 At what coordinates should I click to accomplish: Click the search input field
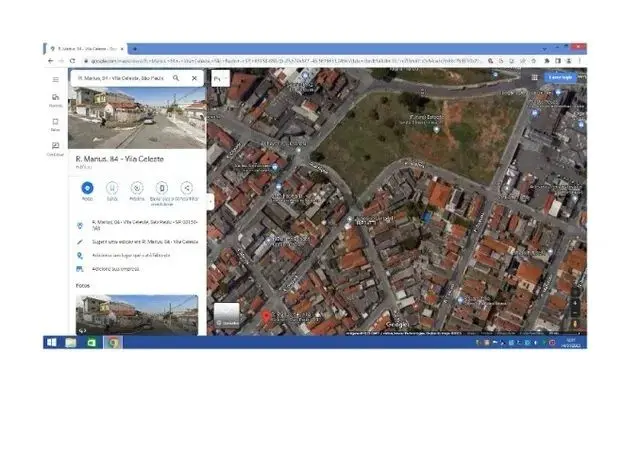tap(120, 77)
